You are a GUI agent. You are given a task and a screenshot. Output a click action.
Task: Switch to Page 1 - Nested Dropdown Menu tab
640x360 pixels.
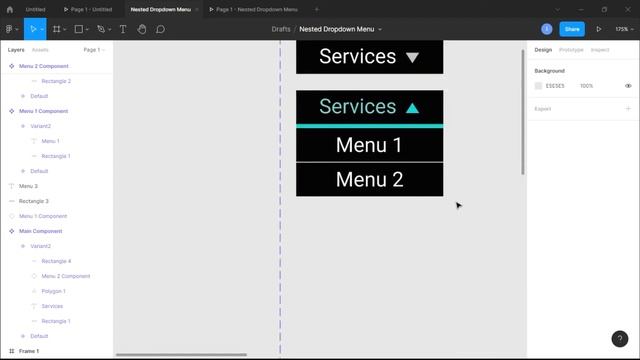point(254,9)
